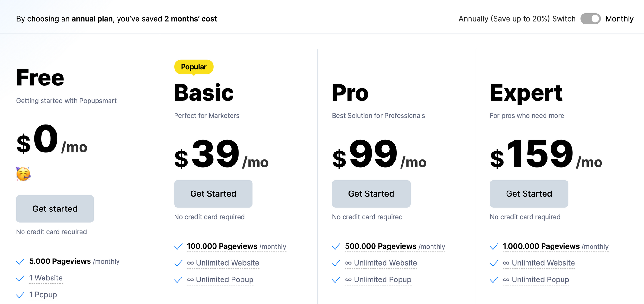Click the Switch text next to Annually

(564, 19)
